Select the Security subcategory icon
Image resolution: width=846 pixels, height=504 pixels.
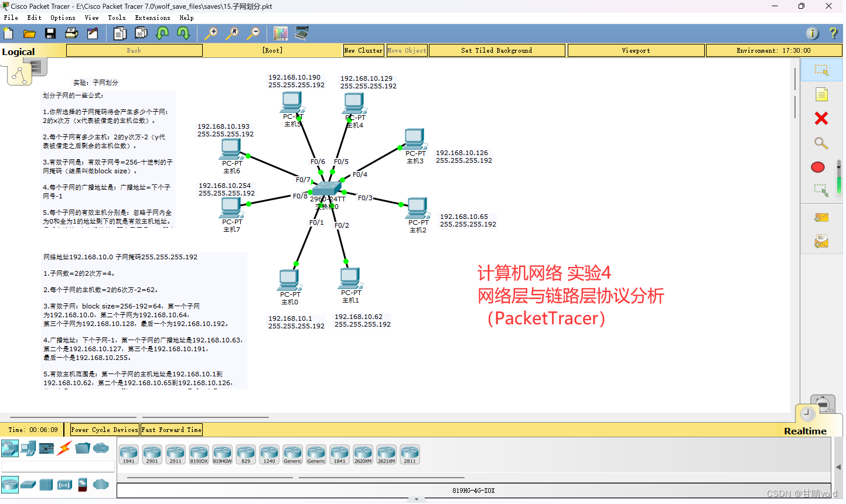click(x=83, y=485)
